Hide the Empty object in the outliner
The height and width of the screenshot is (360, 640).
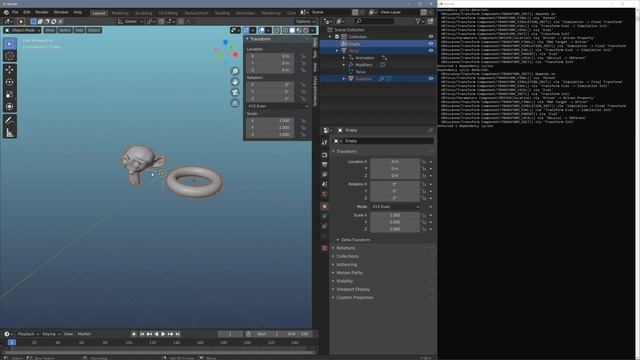pyautogui.click(x=431, y=44)
